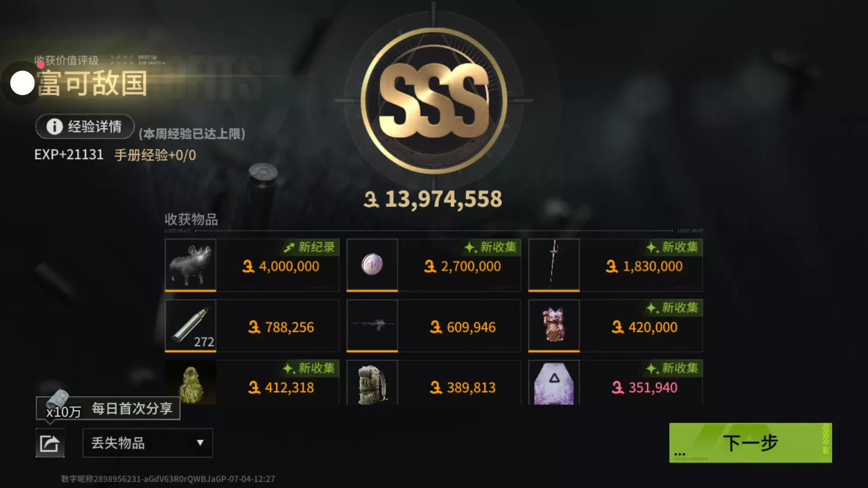
Task: Select the lucky cat figurine item
Action: click(x=554, y=325)
